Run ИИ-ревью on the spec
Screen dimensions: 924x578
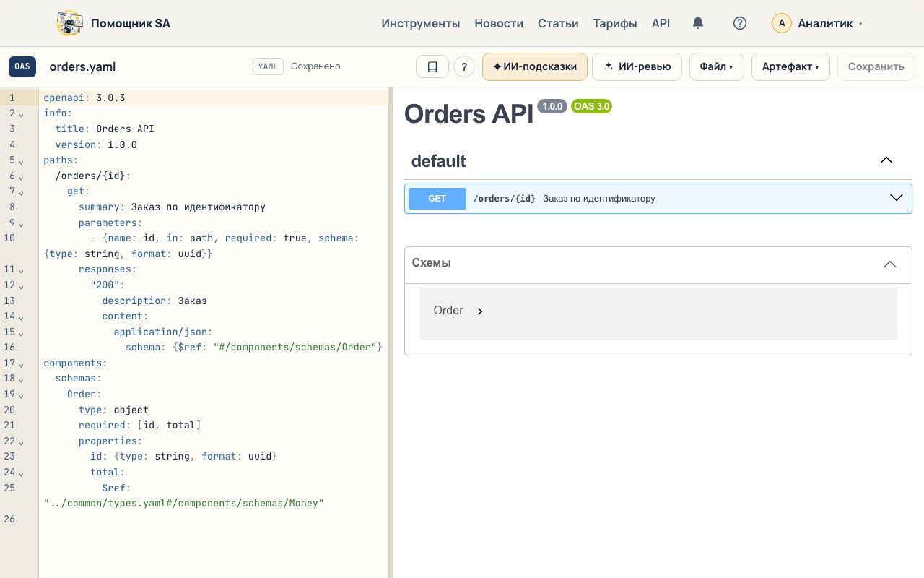tap(637, 66)
